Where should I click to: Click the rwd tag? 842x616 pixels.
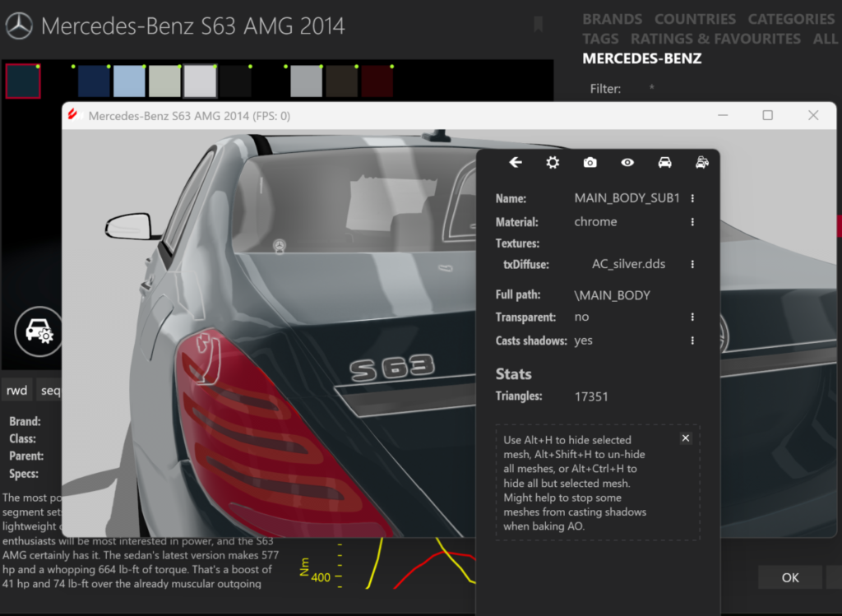[x=16, y=390]
